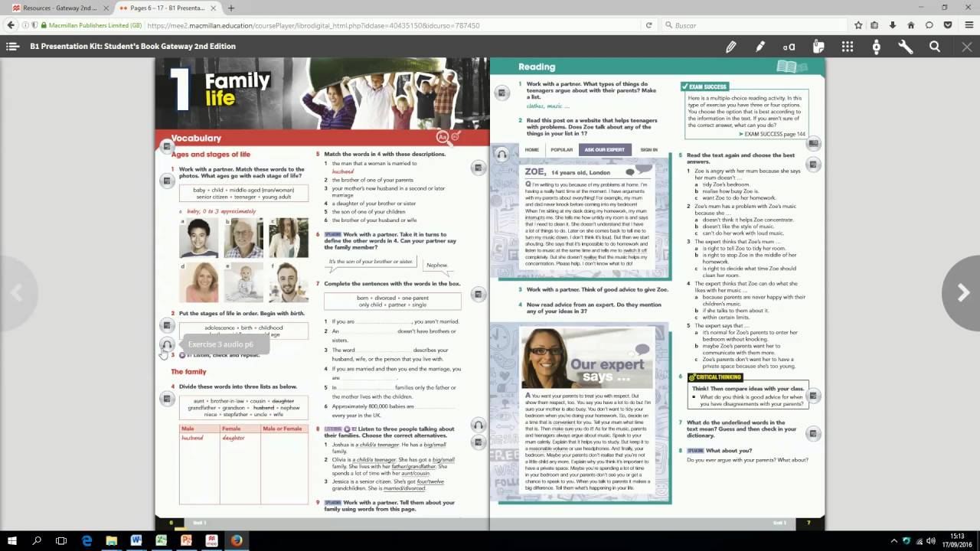Click the POPULAR tab in the reading text
The width and height of the screenshot is (980, 551).
(561, 149)
